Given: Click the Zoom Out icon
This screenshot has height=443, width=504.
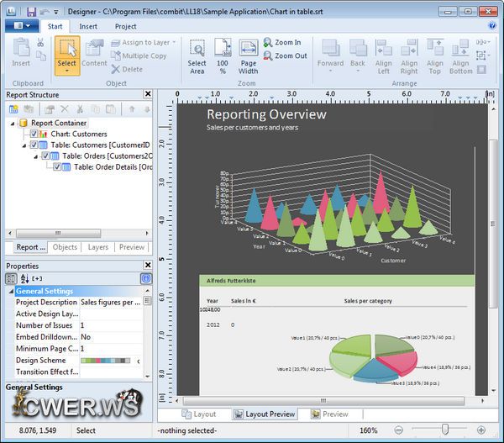Looking at the screenshot, I should (269, 56).
